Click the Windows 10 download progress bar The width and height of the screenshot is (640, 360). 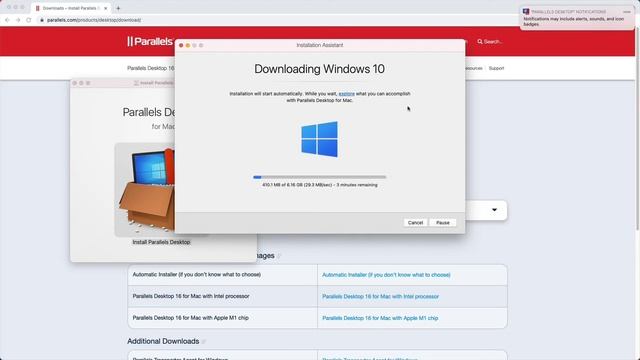click(x=320, y=177)
